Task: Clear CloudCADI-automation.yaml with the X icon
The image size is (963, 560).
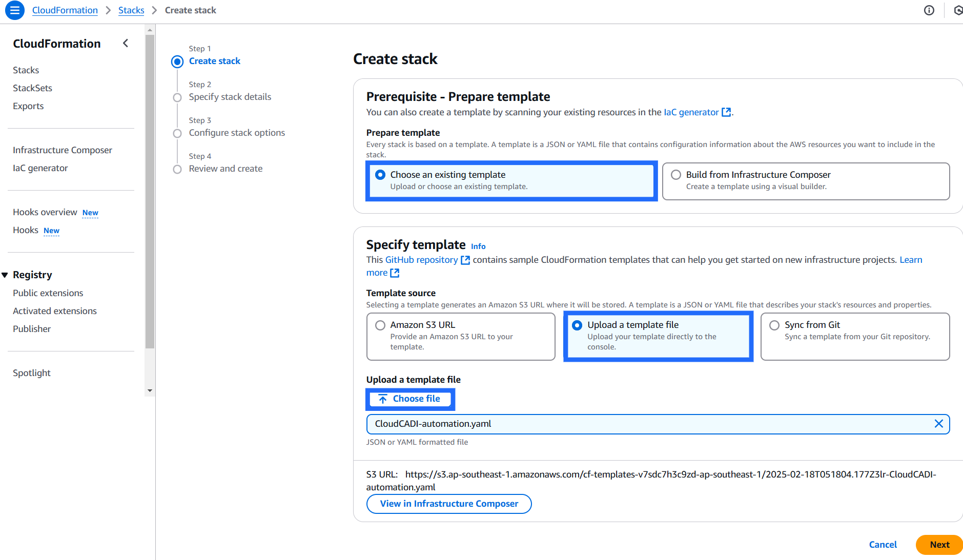Action: pos(939,424)
